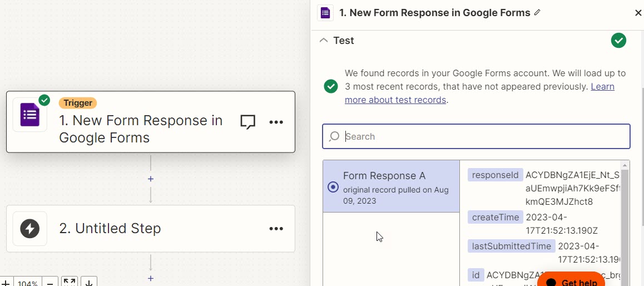Zoom out the canvas with the minus button

click(49, 283)
